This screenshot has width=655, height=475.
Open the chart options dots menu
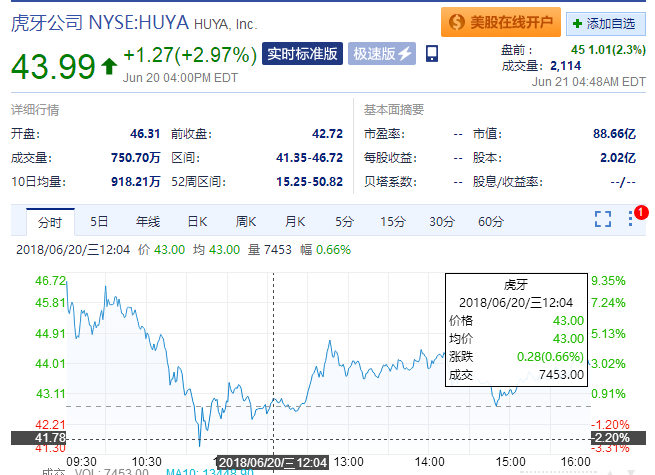pos(630,219)
